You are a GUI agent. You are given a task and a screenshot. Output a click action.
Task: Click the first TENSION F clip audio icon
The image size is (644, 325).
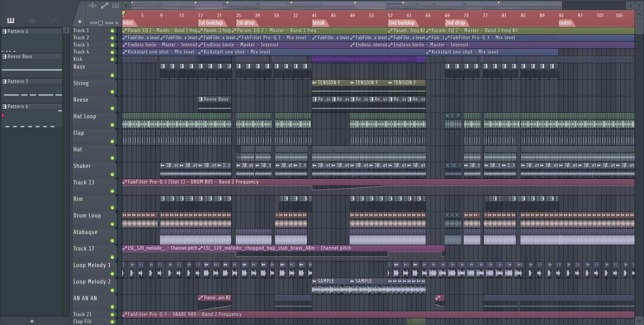tap(314, 83)
